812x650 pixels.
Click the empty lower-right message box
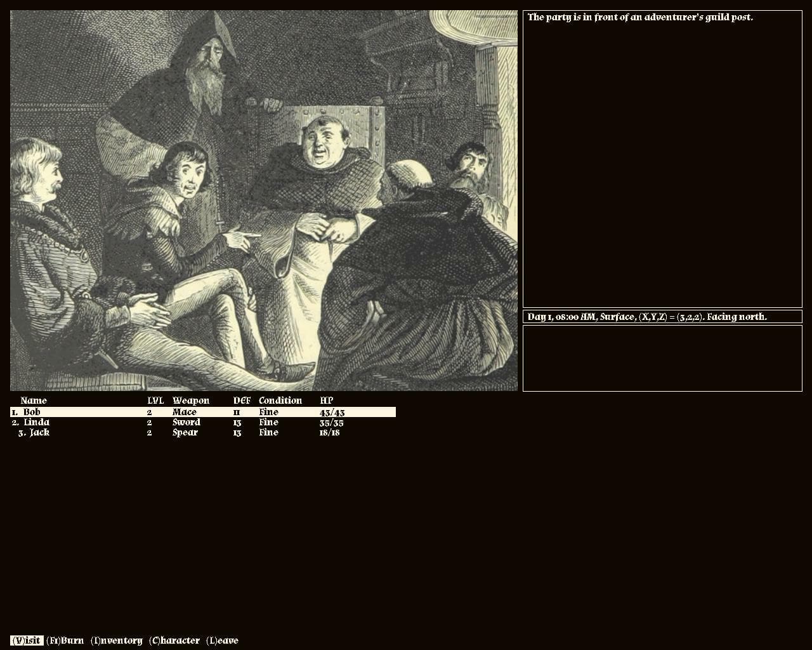(x=662, y=359)
